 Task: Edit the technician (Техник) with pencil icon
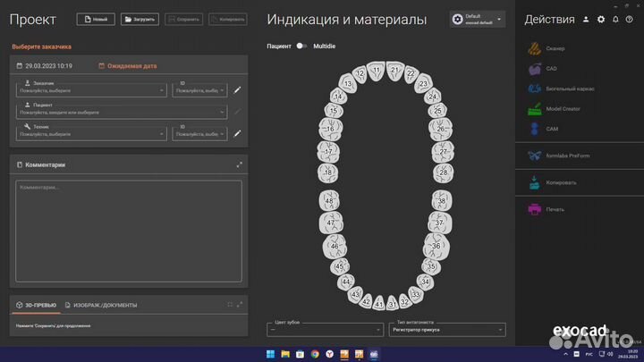point(237,133)
